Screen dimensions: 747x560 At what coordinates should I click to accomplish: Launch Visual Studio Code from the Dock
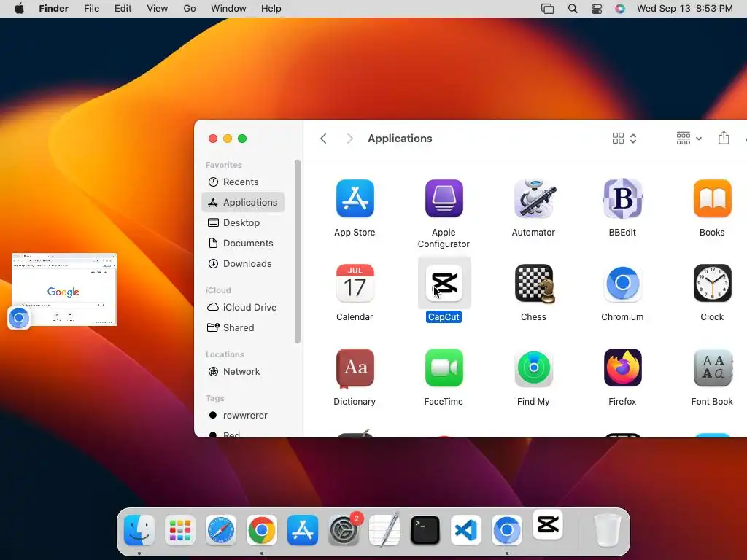(x=466, y=530)
